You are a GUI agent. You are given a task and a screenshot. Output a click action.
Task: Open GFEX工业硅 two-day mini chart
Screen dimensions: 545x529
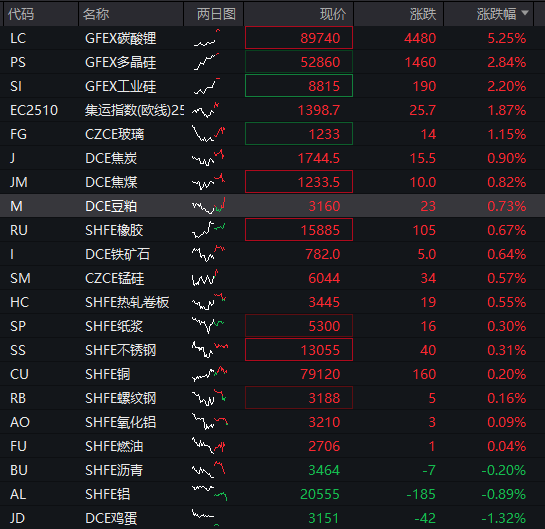(x=207, y=86)
